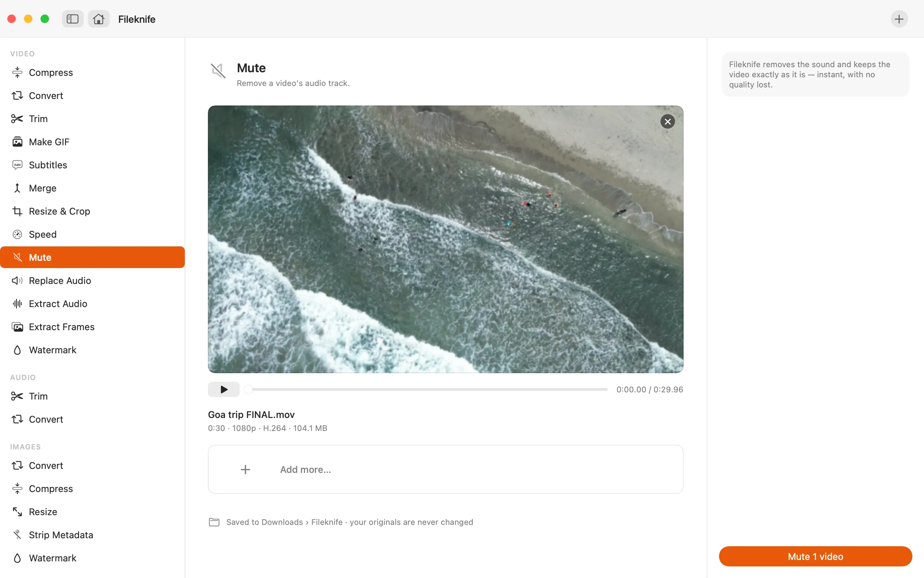Select the Merge tool

tap(92, 188)
